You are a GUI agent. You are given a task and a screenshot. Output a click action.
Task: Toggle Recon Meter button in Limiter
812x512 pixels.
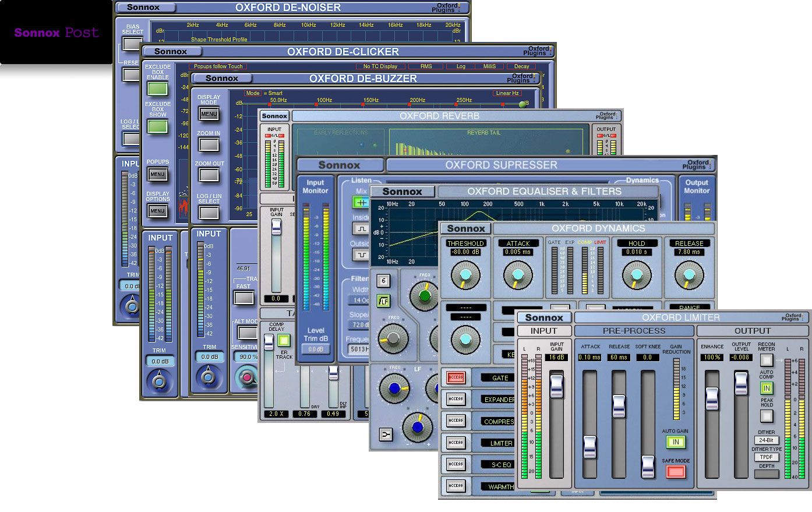[767, 360]
